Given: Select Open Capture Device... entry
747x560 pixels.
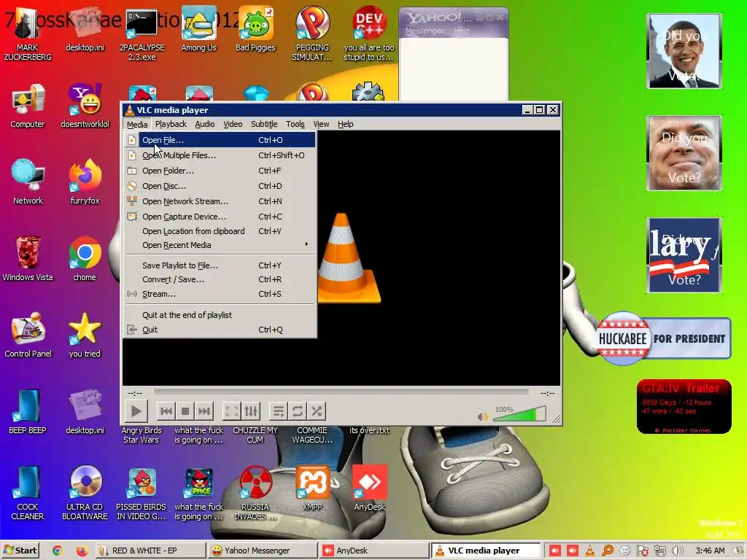Looking at the screenshot, I should (219, 216).
